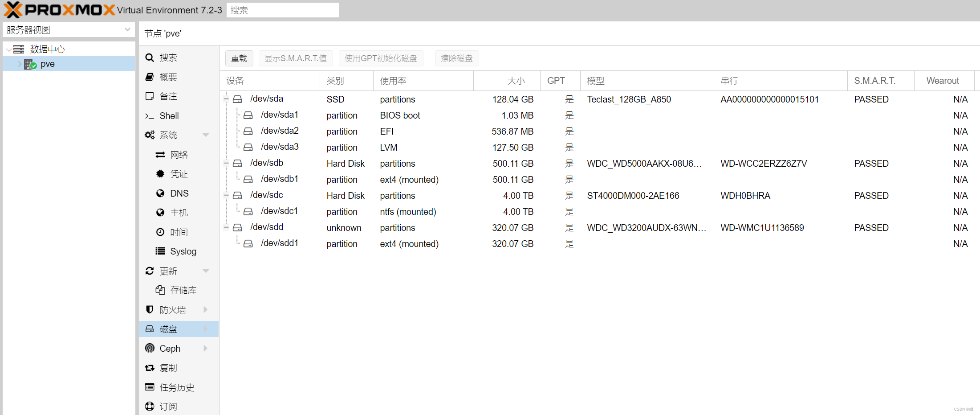Collapse the /dev/sda disk tree
Image resolution: width=980 pixels, height=415 pixels.
pyautogui.click(x=226, y=99)
